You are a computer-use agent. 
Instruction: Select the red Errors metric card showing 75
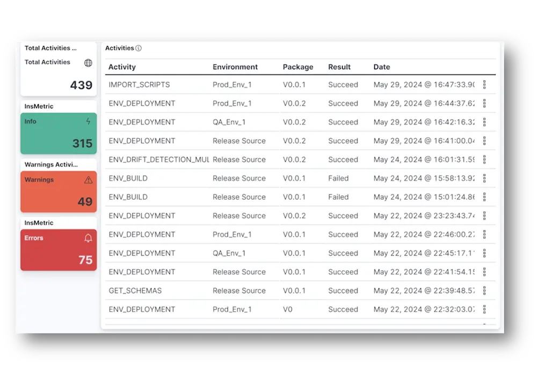coord(59,250)
